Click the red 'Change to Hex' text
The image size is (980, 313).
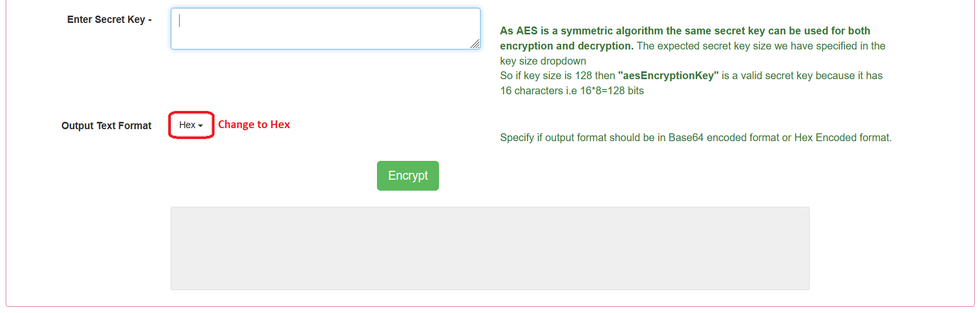tap(254, 124)
